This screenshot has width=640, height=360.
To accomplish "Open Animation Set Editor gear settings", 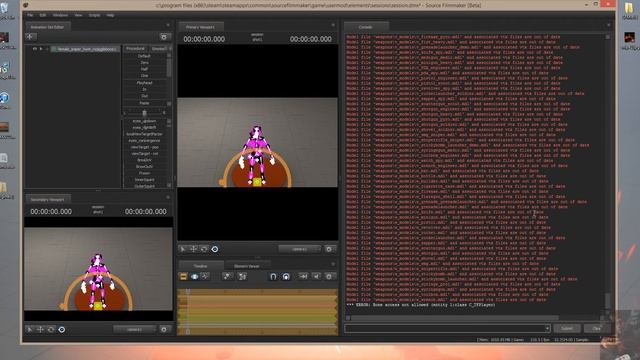I will (x=164, y=37).
